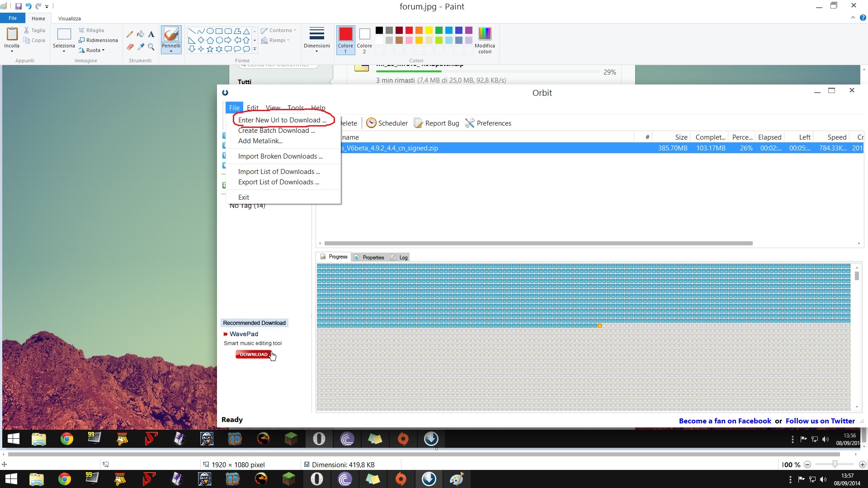Choose the Triangle shape in Forme
The image size is (868, 488).
(246, 31)
